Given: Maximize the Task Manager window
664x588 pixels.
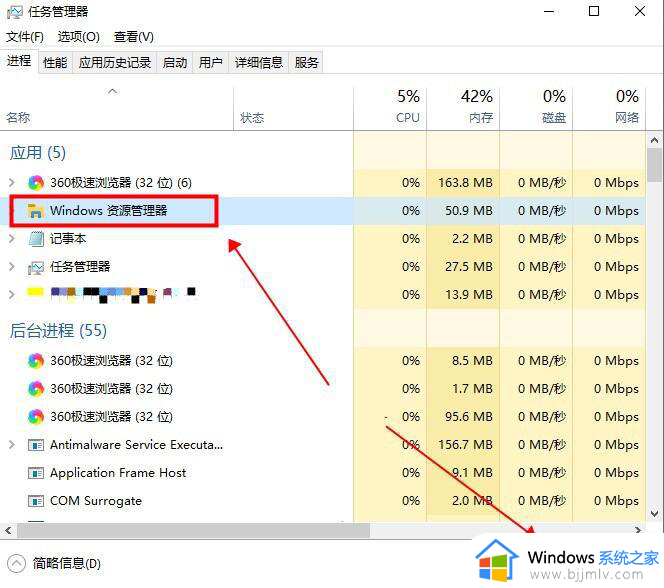Looking at the screenshot, I should click(x=594, y=11).
